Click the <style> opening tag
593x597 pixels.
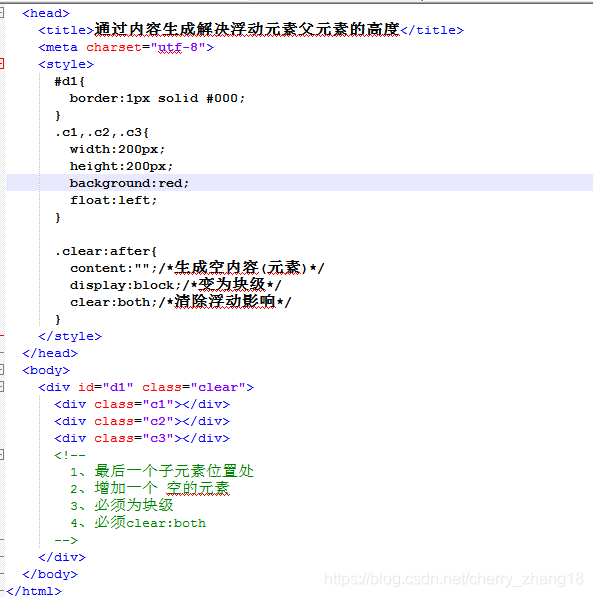[x=66, y=64]
